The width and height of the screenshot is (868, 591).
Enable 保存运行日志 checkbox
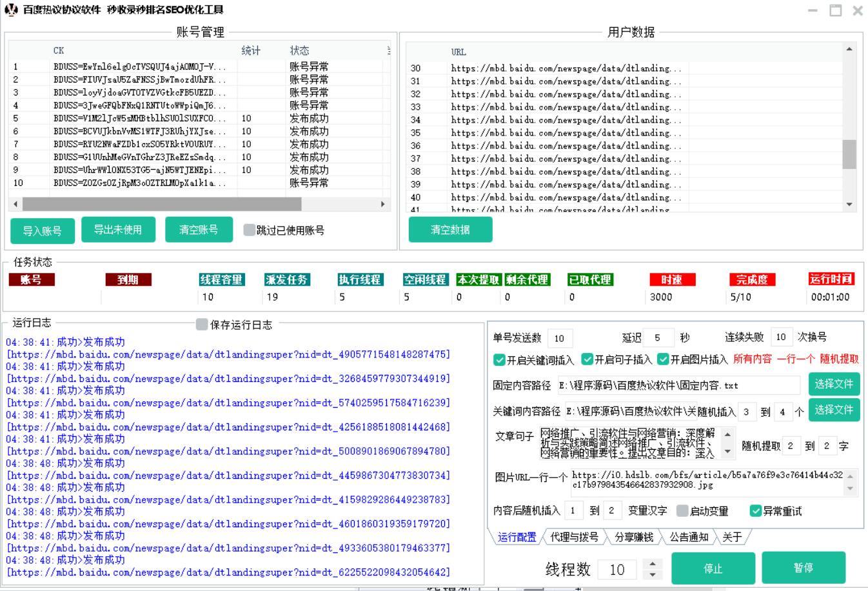(x=202, y=324)
